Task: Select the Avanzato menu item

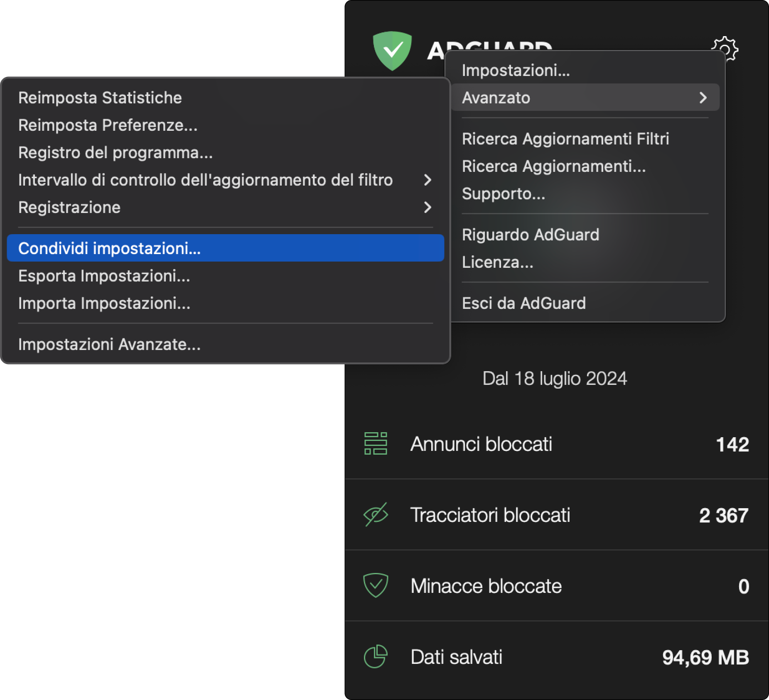Action: coord(585,98)
